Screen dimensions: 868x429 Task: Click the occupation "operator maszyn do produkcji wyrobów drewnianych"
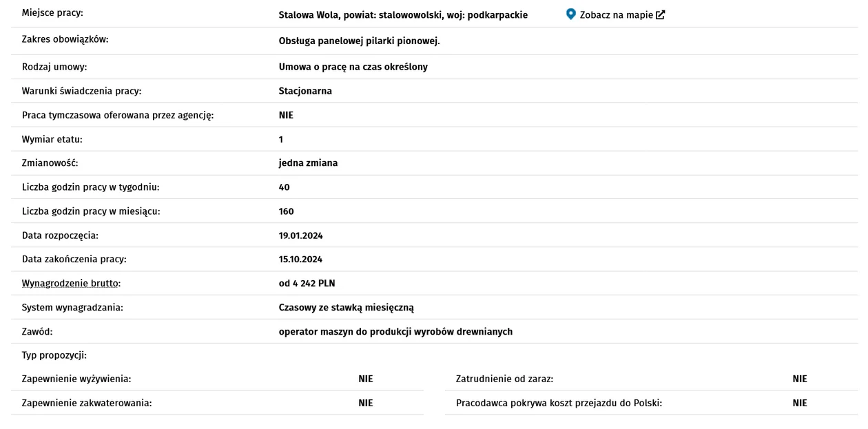coord(395,331)
